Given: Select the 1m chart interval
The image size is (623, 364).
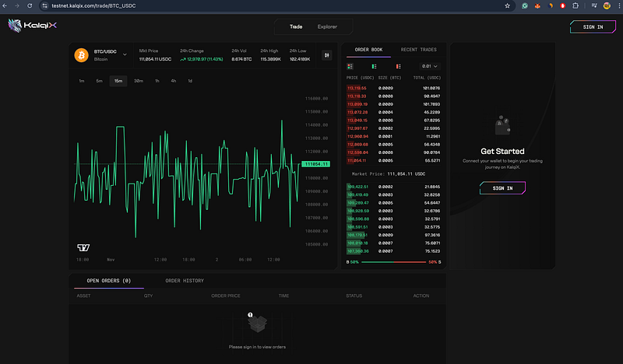Looking at the screenshot, I should (82, 81).
